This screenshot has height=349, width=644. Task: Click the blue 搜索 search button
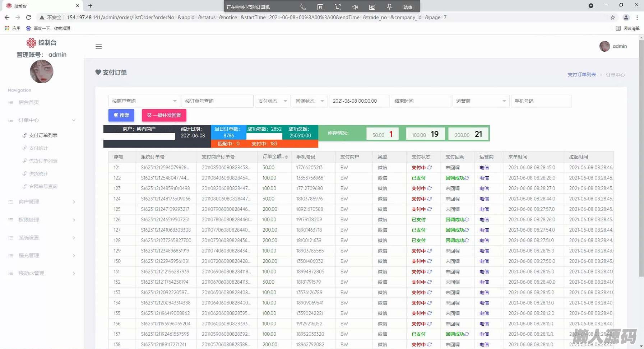[x=121, y=115]
